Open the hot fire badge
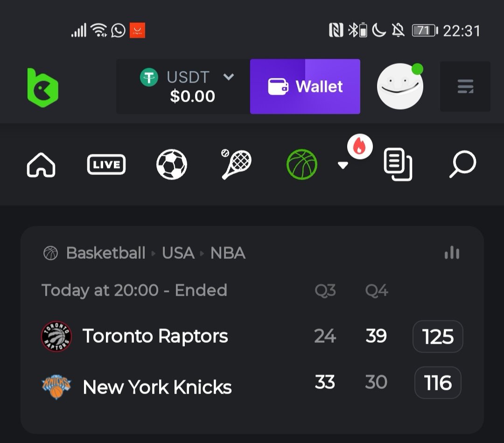504x443 pixels. coord(360,147)
